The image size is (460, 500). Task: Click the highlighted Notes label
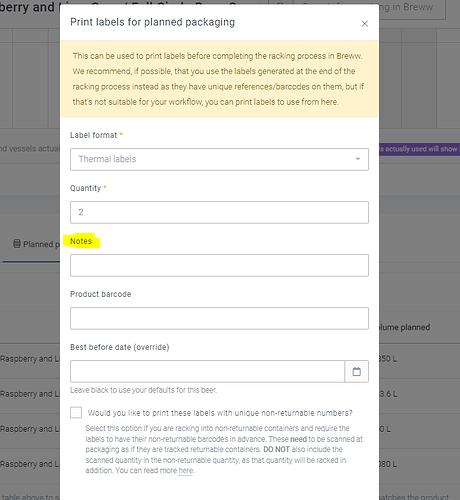(x=81, y=241)
